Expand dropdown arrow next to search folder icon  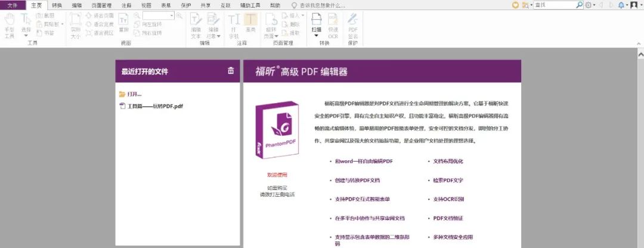tap(531, 5)
